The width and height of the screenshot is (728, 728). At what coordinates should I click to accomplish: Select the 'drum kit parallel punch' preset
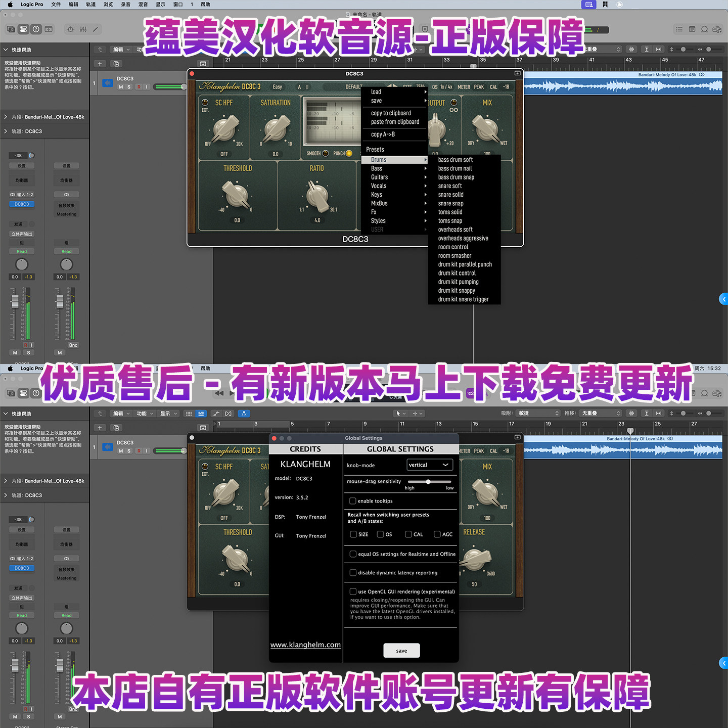pos(464,264)
